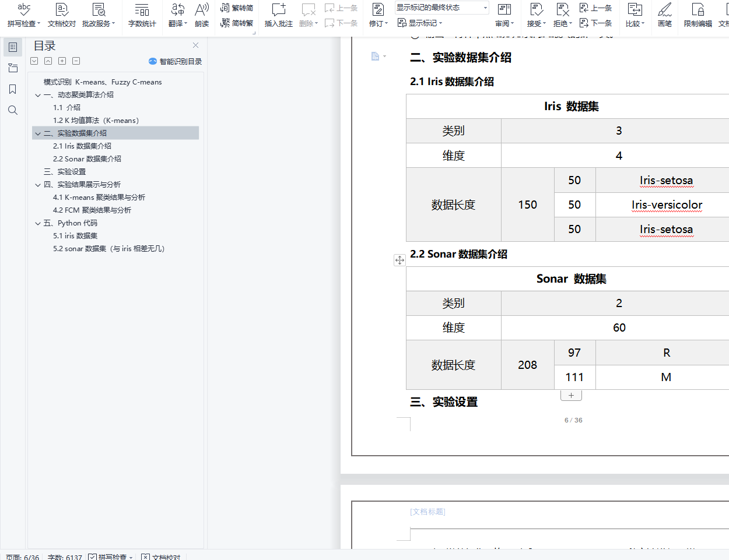The width and height of the screenshot is (729, 560).
Task: Collapse the 二、实验数据集介绍 outline section
Action: pyautogui.click(x=38, y=133)
